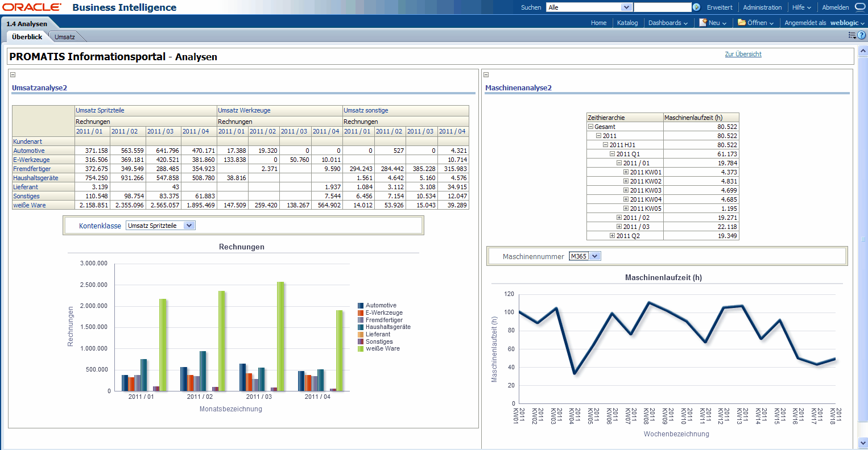Click the weiße Ware green legend swatch
Screen dimensions: 868x450
[x=361, y=349]
